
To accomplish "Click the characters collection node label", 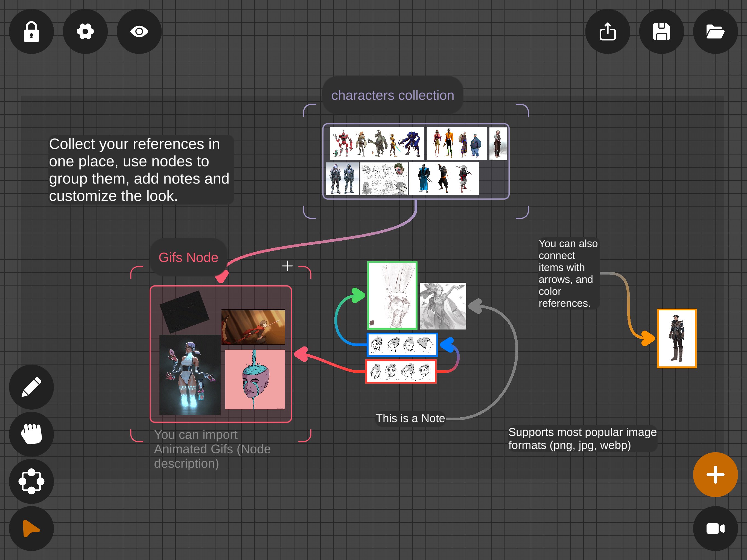I will (392, 95).
